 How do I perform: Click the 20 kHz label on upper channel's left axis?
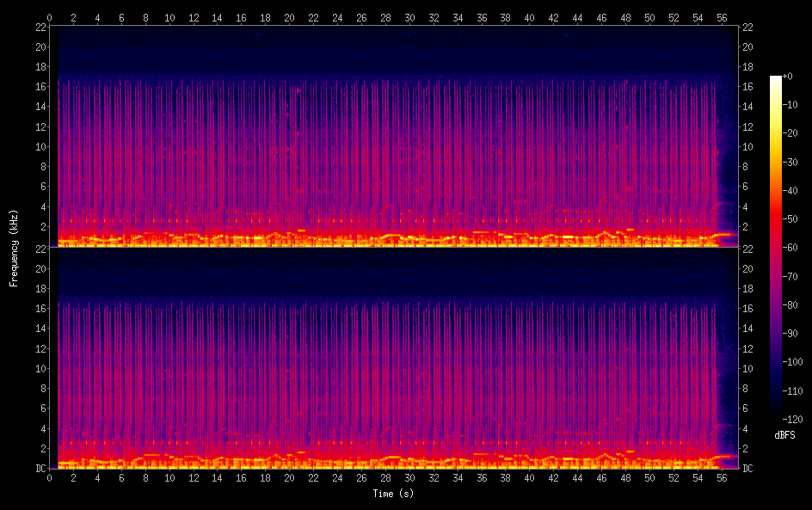(x=39, y=47)
